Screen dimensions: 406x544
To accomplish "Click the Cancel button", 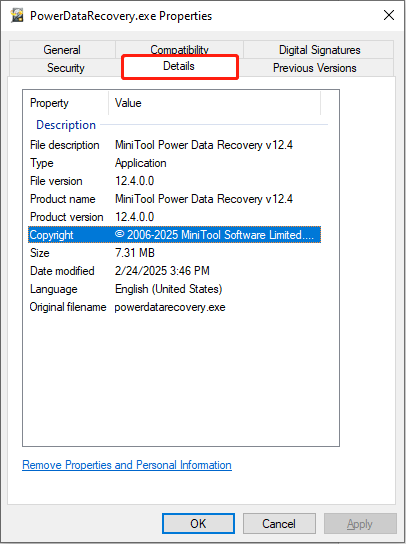I will [279, 524].
